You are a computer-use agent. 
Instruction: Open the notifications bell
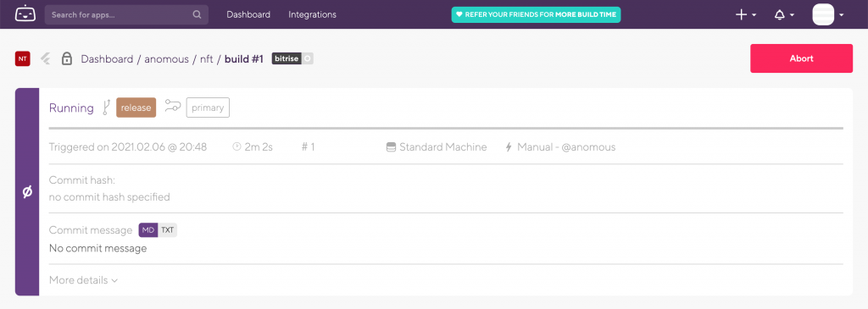tap(784, 15)
